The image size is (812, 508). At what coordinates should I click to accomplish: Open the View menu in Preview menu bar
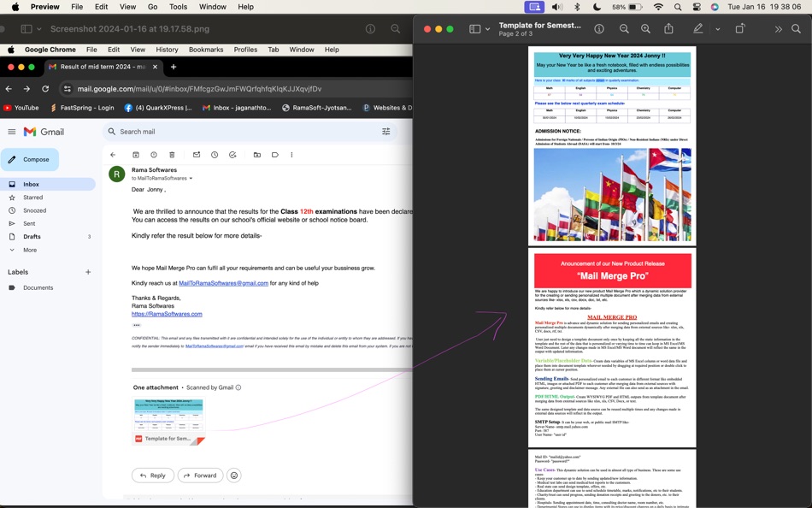(x=127, y=7)
